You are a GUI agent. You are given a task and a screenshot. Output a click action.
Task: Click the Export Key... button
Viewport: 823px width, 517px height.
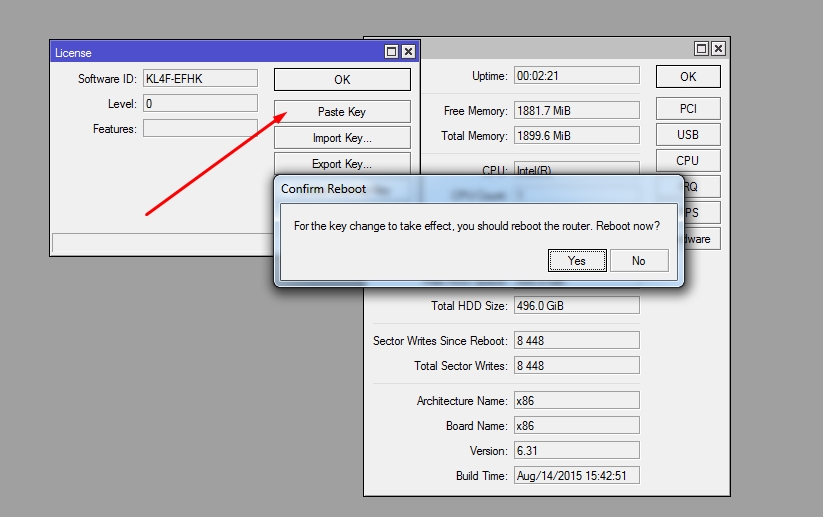pos(342,163)
